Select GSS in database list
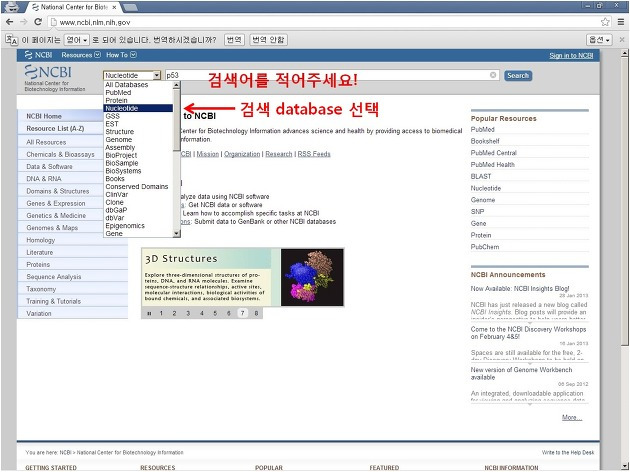Screen dimensions: 630x472 click(138, 116)
